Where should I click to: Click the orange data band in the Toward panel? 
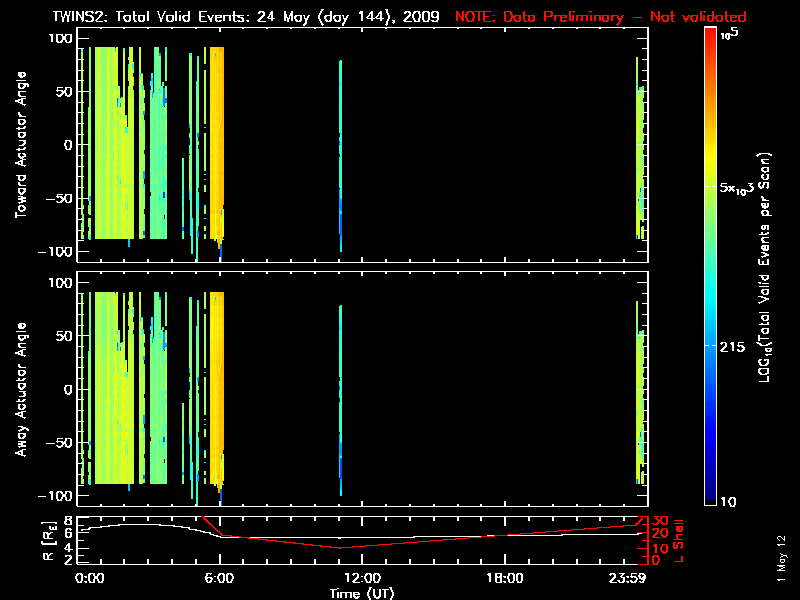point(217,140)
